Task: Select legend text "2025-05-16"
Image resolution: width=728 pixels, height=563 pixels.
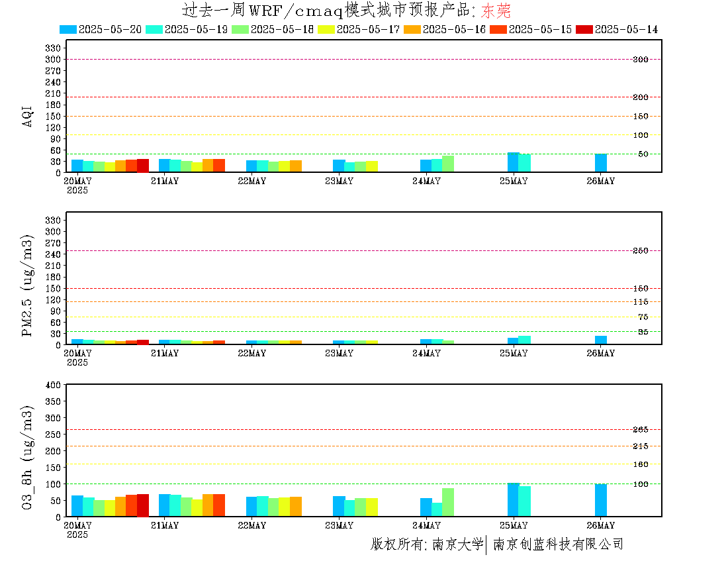Action: click(454, 29)
